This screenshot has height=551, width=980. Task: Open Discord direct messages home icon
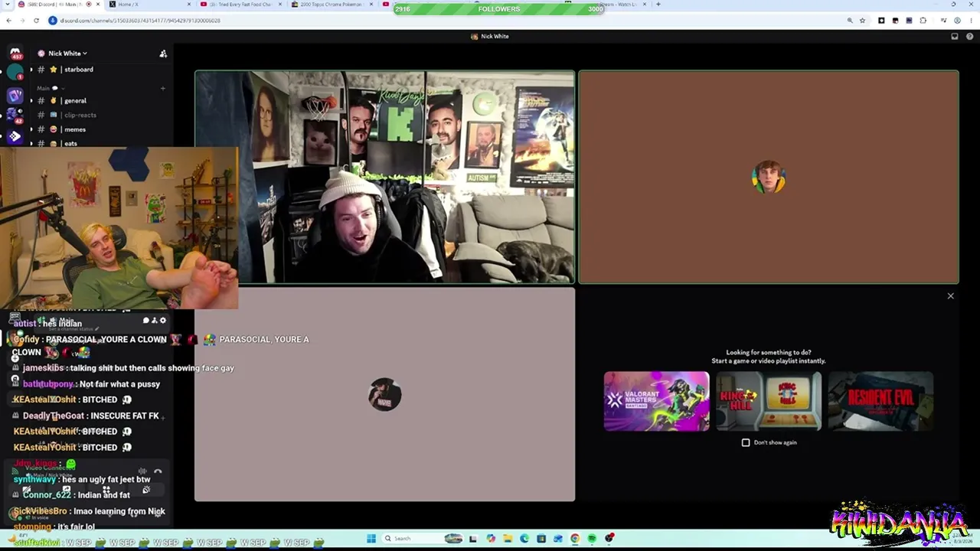click(15, 54)
